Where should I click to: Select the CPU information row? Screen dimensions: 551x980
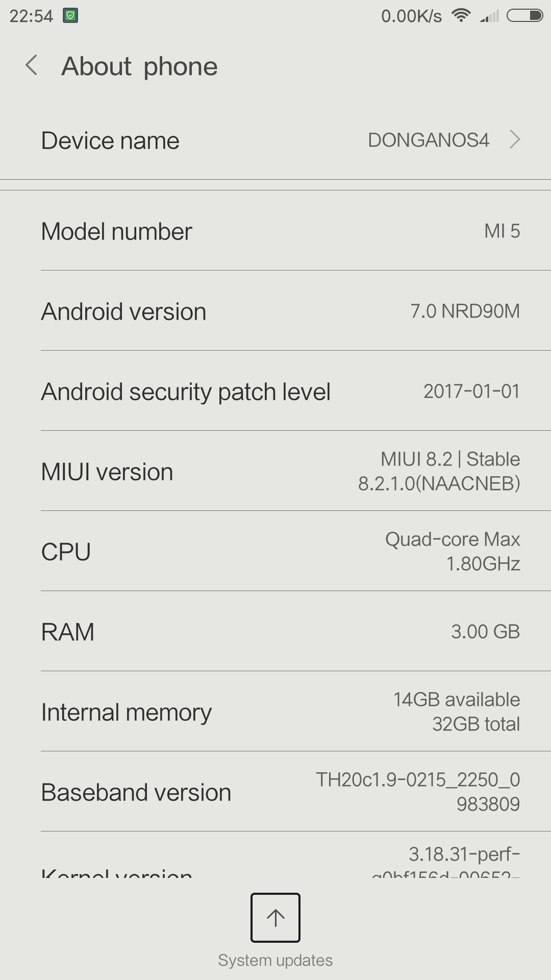(275, 551)
